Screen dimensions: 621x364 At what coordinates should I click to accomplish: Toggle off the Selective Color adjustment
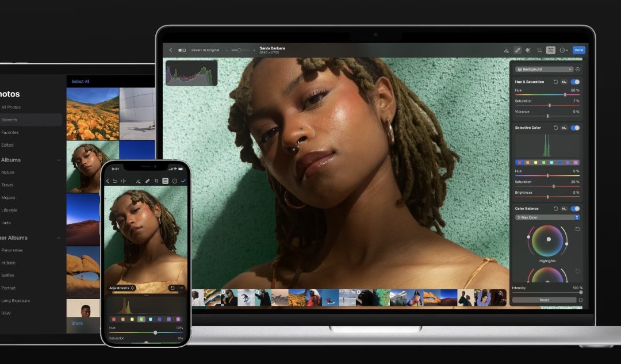[574, 128]
